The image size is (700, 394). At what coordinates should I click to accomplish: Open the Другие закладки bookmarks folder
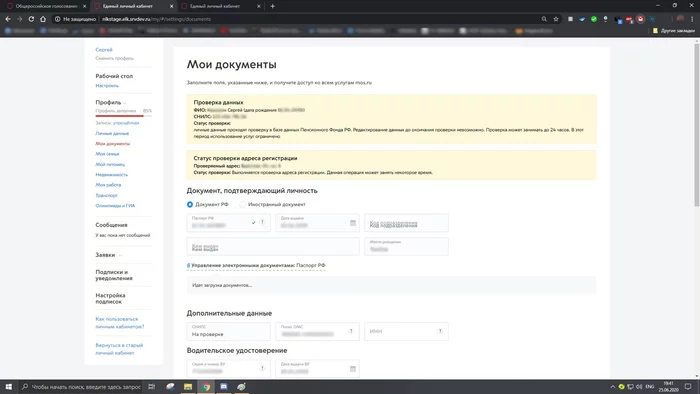tap(674, 31)
